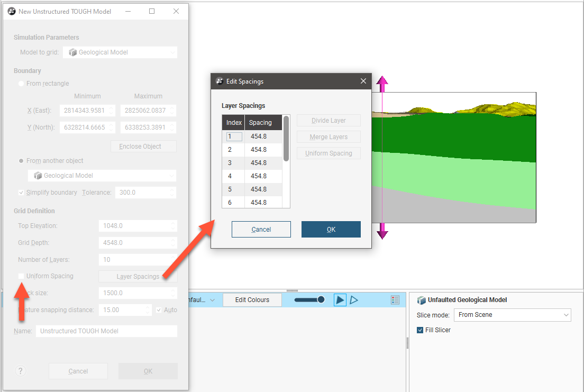Click the Spacing column header
The width and height of the screenshot is (584, 392).
[263, 123]
